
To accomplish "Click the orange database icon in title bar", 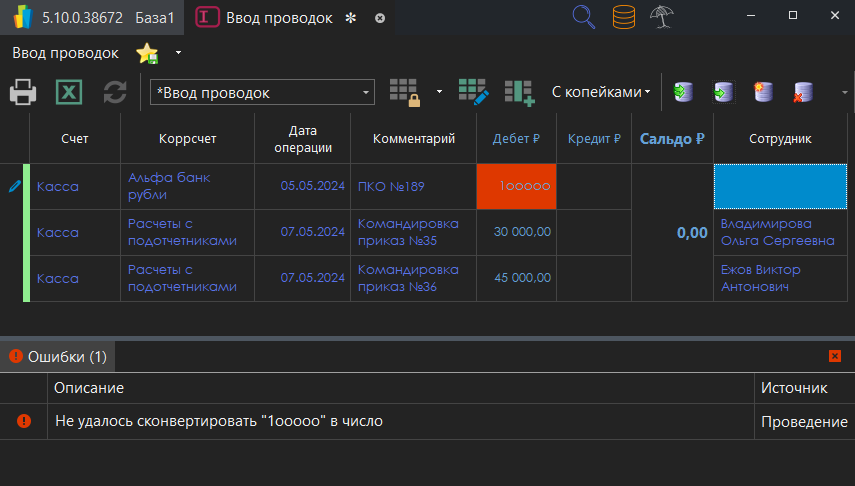I will coord(624,16).
